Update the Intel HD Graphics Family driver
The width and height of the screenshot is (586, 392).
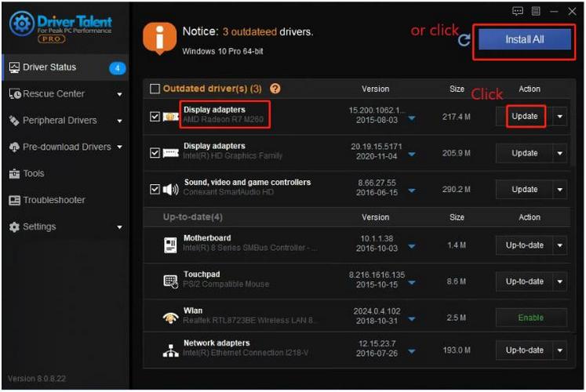point(525,153)
